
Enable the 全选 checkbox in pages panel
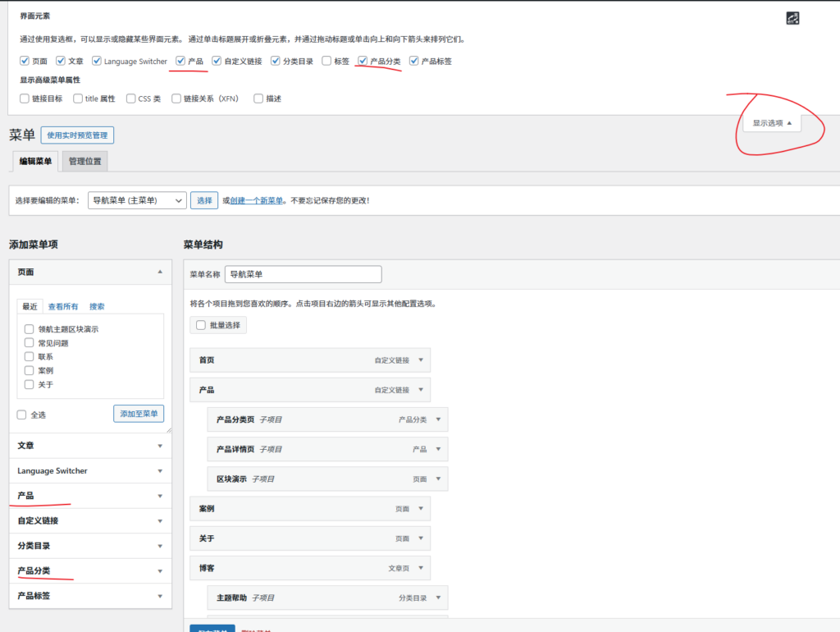pos(23,414)
